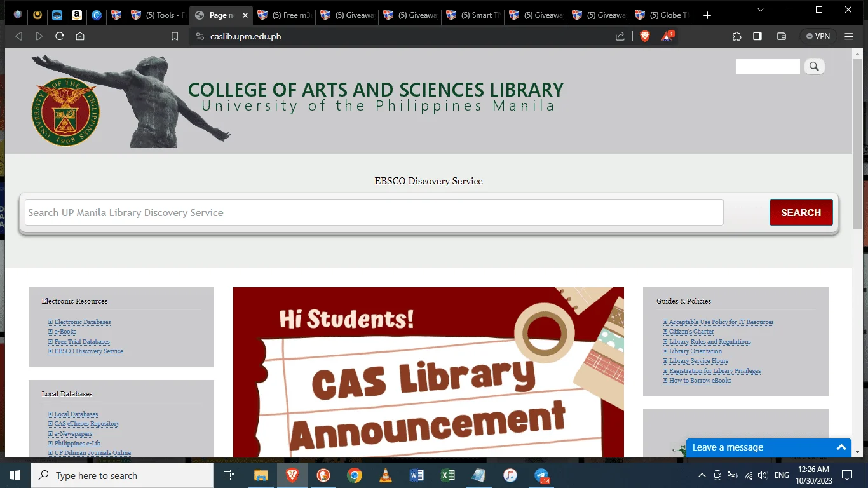Open the notification center icon

click(846, 475)
